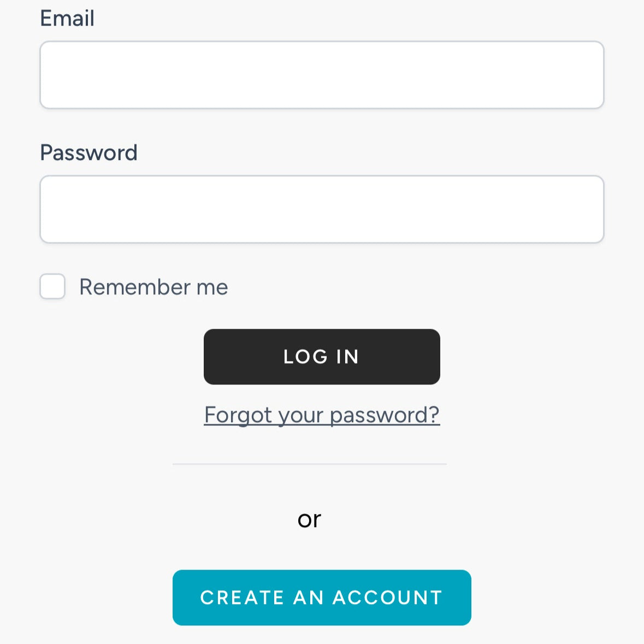Click the horizontal divider line above "or"

tap(309, 464)
